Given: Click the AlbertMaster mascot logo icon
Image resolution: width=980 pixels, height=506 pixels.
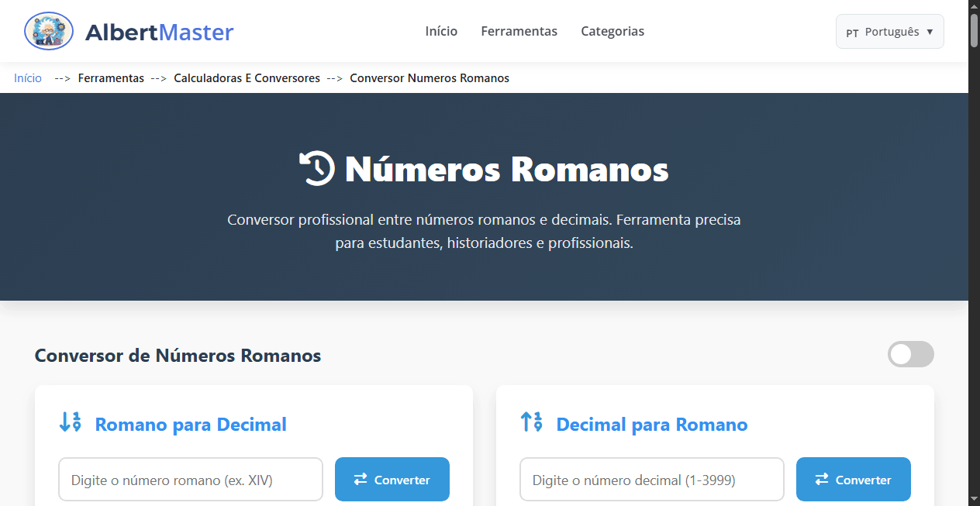Looking at the screenshot, I should click(48, 31).
